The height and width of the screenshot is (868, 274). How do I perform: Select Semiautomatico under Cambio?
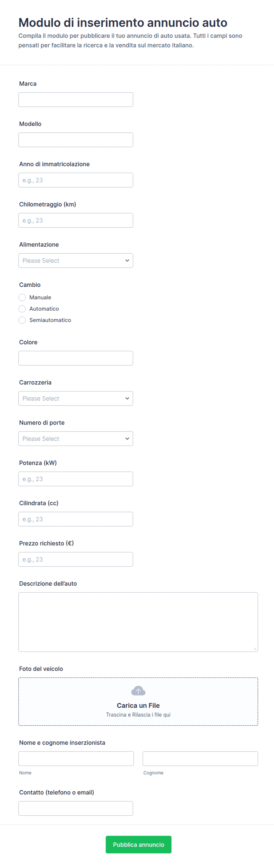pyautogui.click(x=22, y=320)
